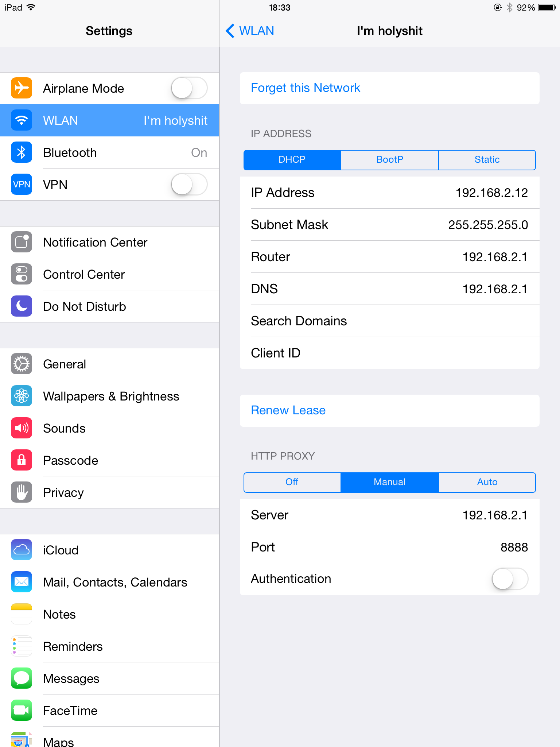
Task: Enable the proxy Authentication switch
Action: coord(510,579)
